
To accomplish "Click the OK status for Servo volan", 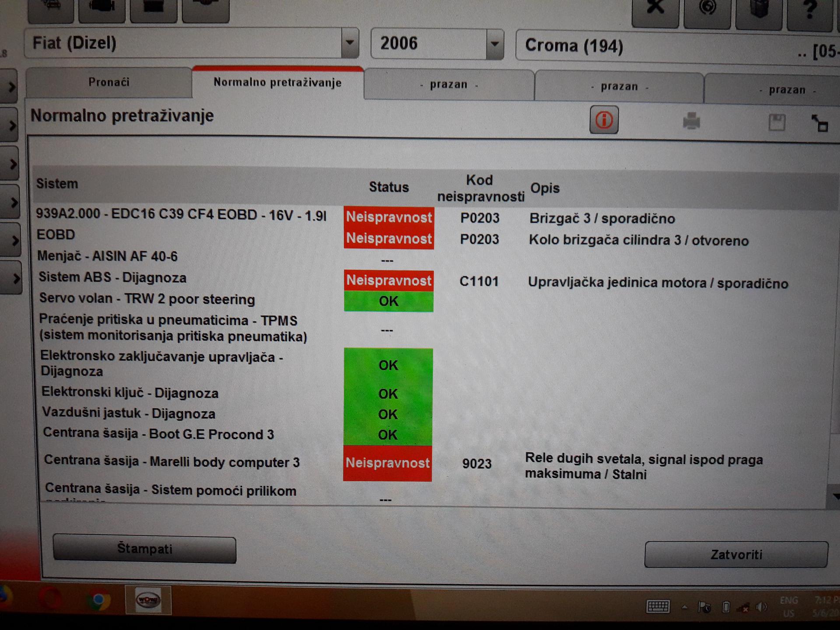I will pos(388,301).
